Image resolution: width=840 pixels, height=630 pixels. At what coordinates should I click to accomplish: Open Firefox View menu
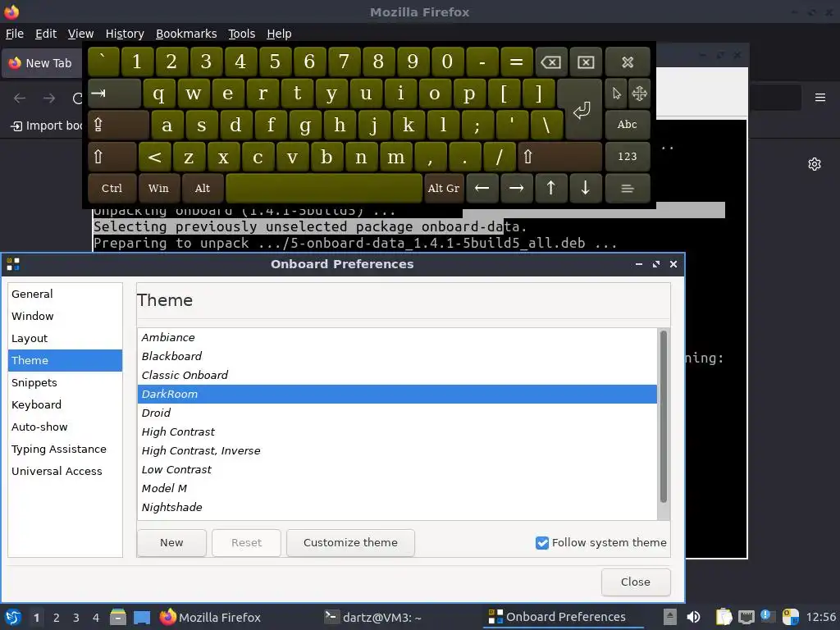(81, 34)
